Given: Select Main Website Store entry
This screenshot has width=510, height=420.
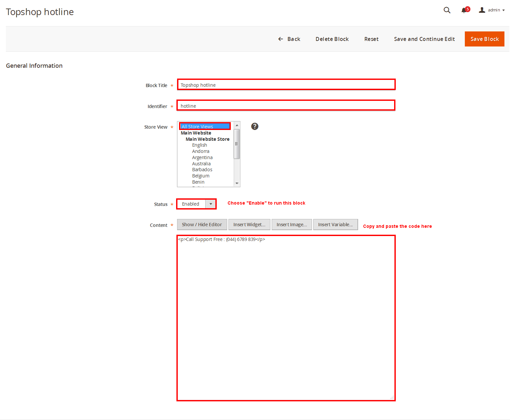Looking at the screenshot, I should pyautogui.click(x=208, y=139).
